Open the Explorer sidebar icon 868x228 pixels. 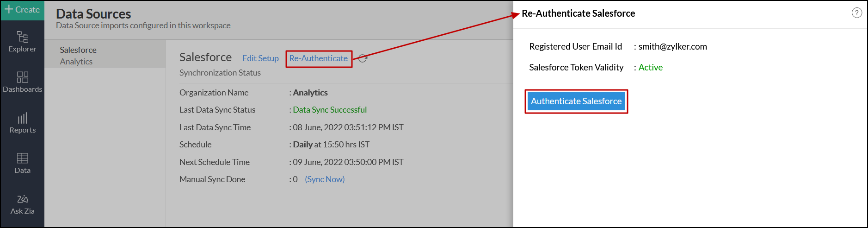click(22, 41)
